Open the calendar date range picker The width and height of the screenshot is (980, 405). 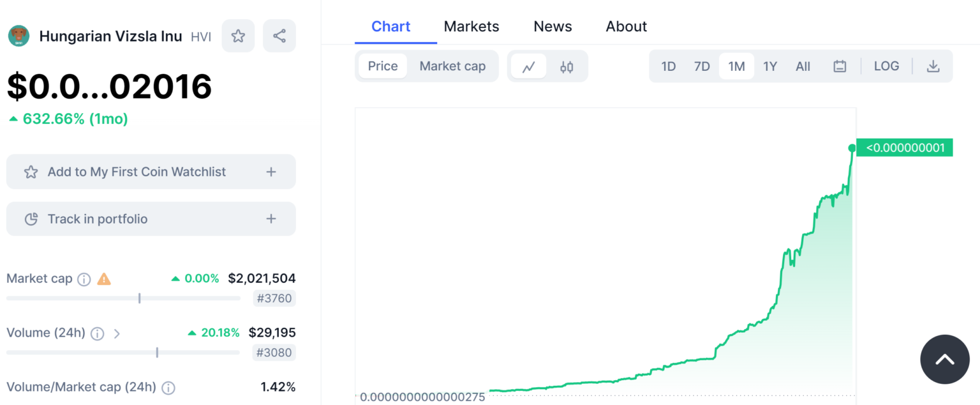(840, 66)
